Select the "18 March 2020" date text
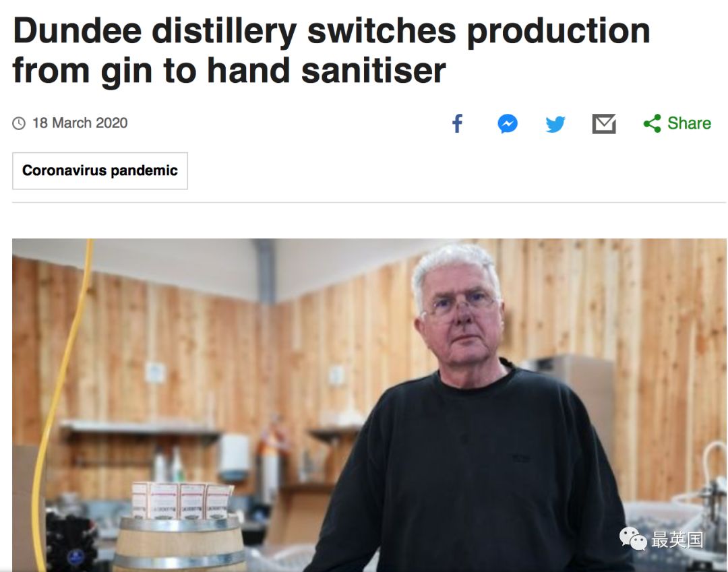Image resolution: width=728 pixels, height=572 pixels. pyautogui.click(x=80, y=123)
